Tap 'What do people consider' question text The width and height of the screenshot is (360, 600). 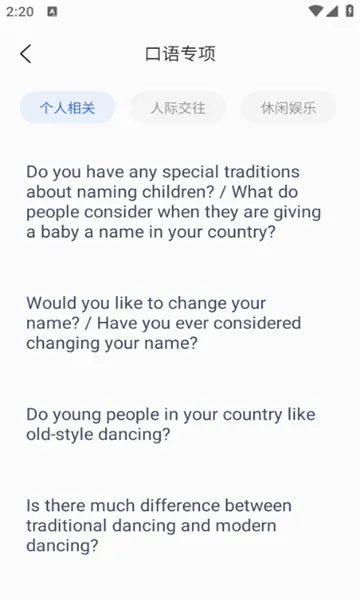[174, 212]
